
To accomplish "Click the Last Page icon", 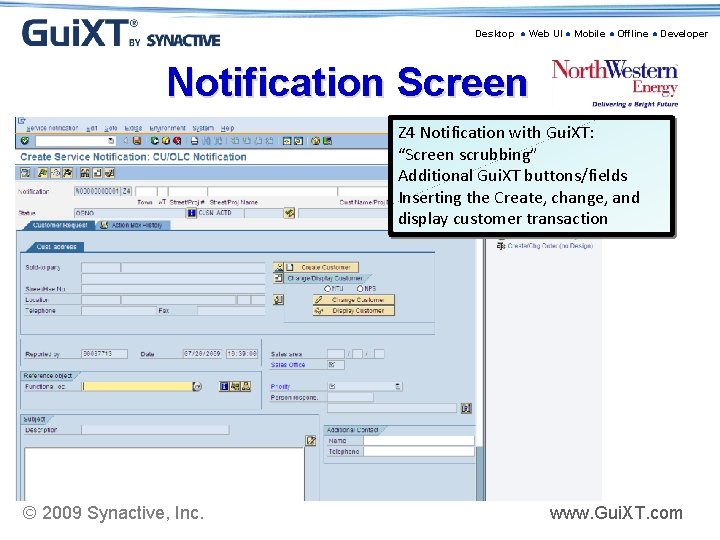I will point(269,141).
